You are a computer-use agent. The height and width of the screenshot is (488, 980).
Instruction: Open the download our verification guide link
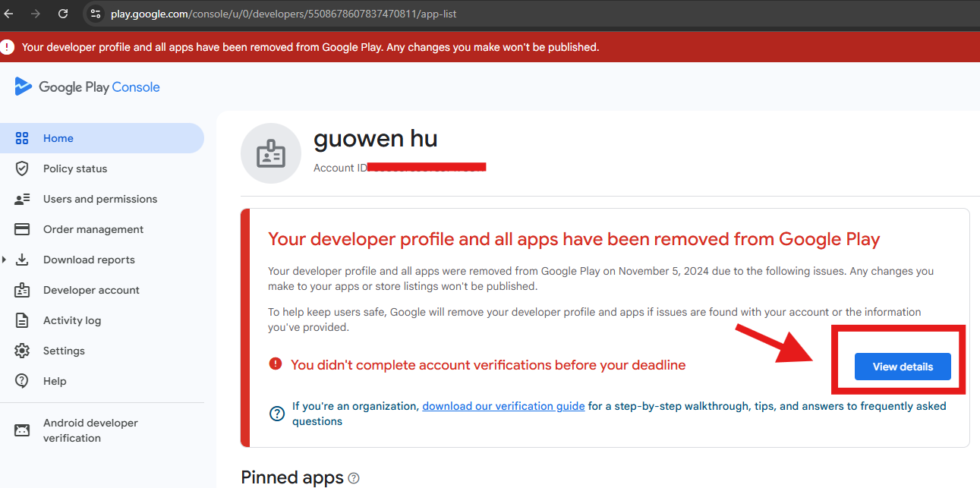click(x=503, y=406)
